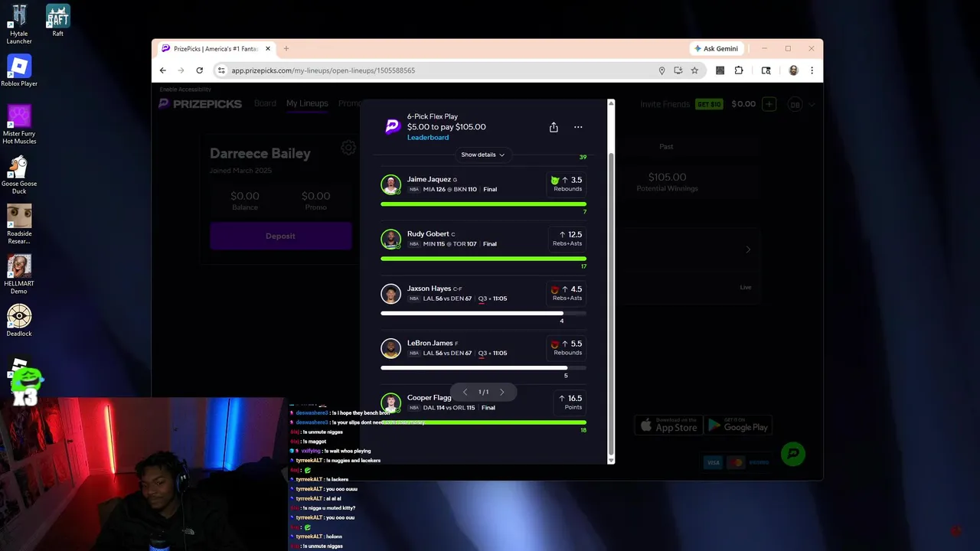Image resolution: width=980 pixels, height=551 pixels.
Task: Expand the account menu chevron beside DB
Action: [x=812, y=104]
